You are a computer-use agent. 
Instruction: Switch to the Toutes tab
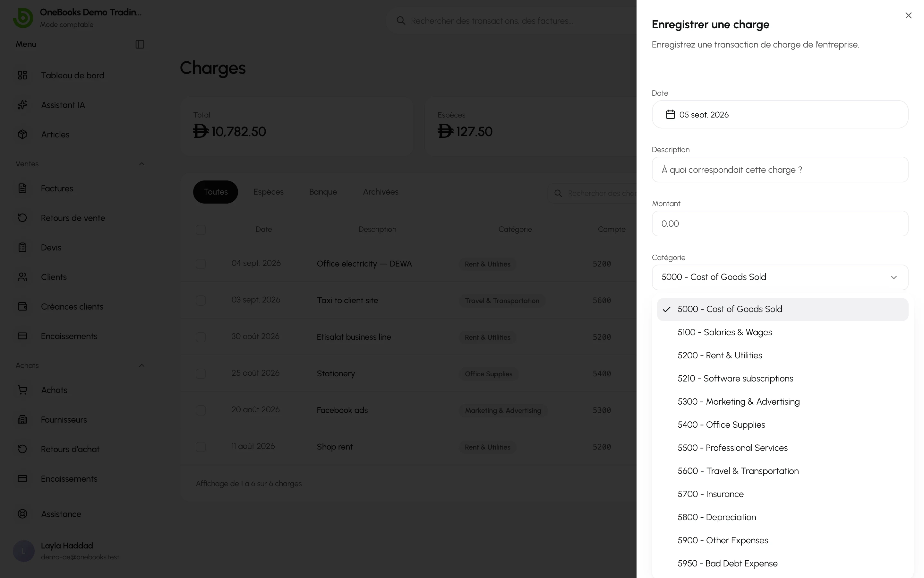pos(215,192)
